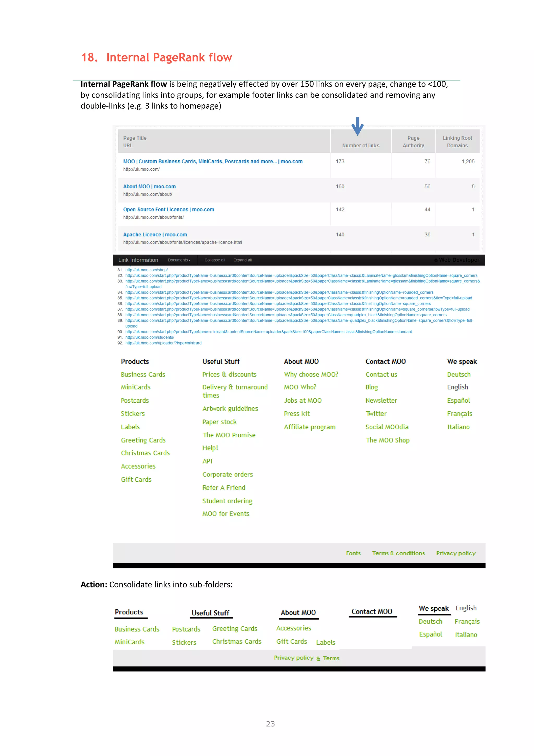Open Paper stock link

coord(220,422)
